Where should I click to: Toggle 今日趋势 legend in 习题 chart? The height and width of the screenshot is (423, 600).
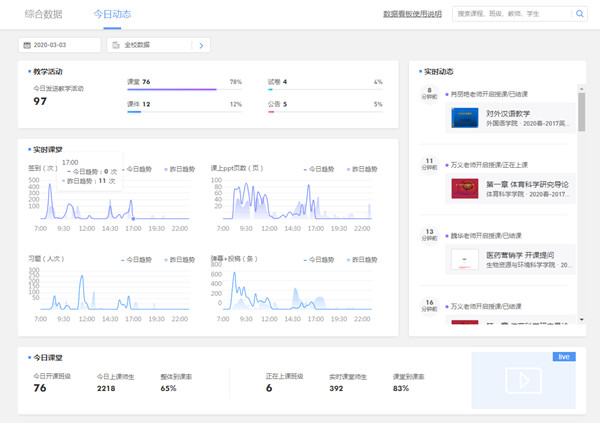[x=137, y=260]
